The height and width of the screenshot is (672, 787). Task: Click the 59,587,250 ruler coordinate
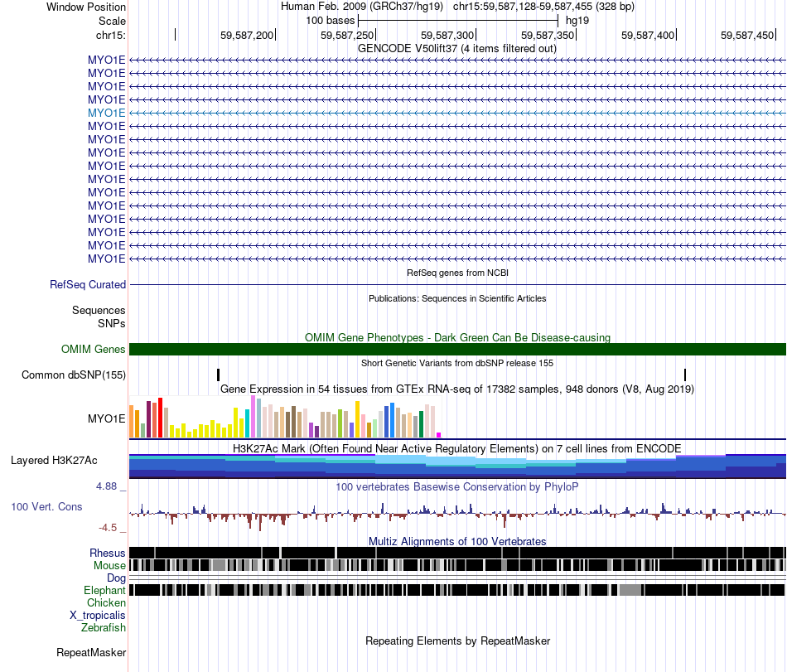pos(347,35)
